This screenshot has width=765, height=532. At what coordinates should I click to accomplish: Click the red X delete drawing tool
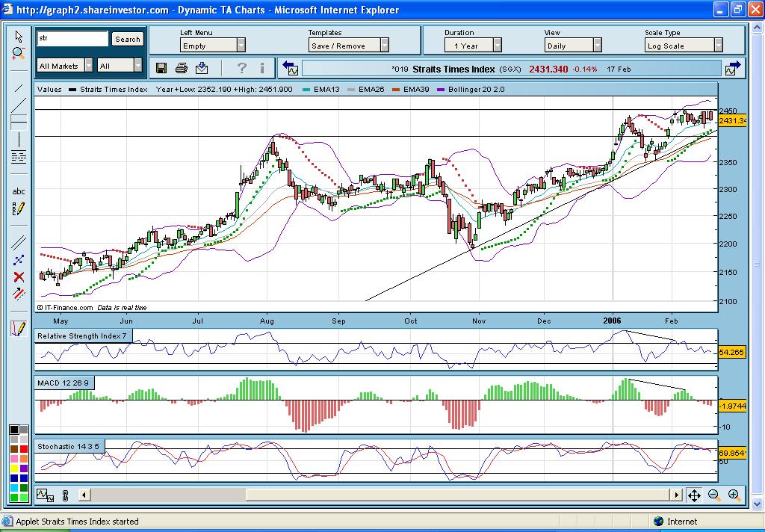coord(19,277)
